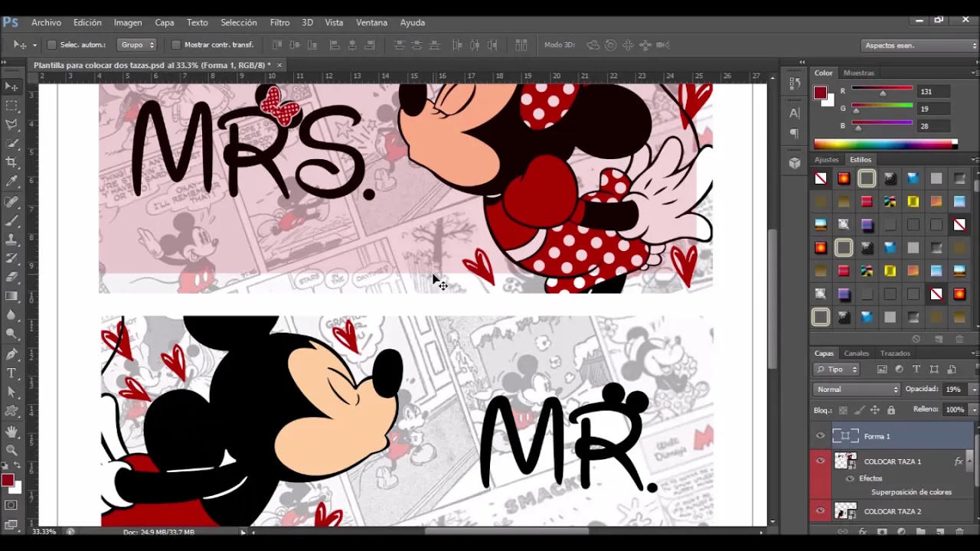
Task: Open the Relleno slider dropdown arrow
Action: (x=973, y=410)
